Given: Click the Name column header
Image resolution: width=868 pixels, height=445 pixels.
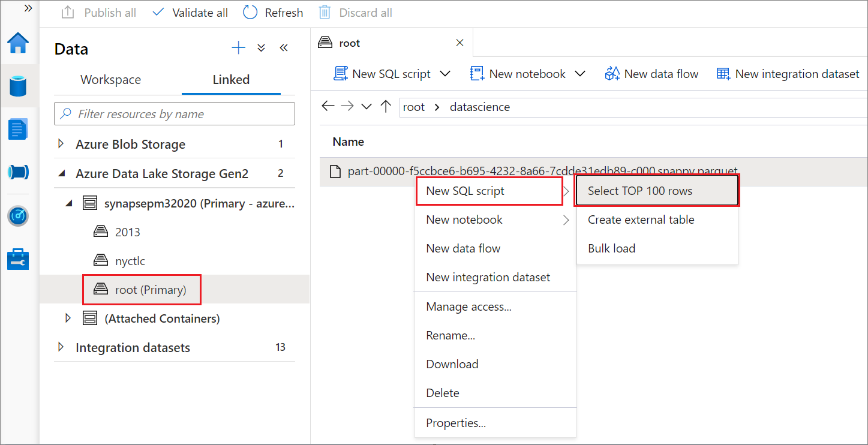Looking at the screenshot, I should [349, 142].
